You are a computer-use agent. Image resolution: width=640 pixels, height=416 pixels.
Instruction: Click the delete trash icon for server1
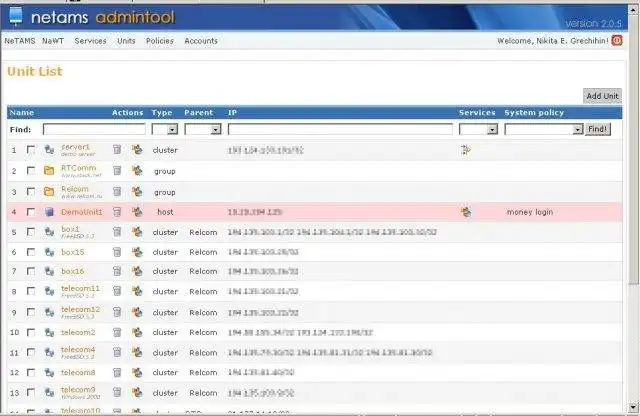click(117, 149)
